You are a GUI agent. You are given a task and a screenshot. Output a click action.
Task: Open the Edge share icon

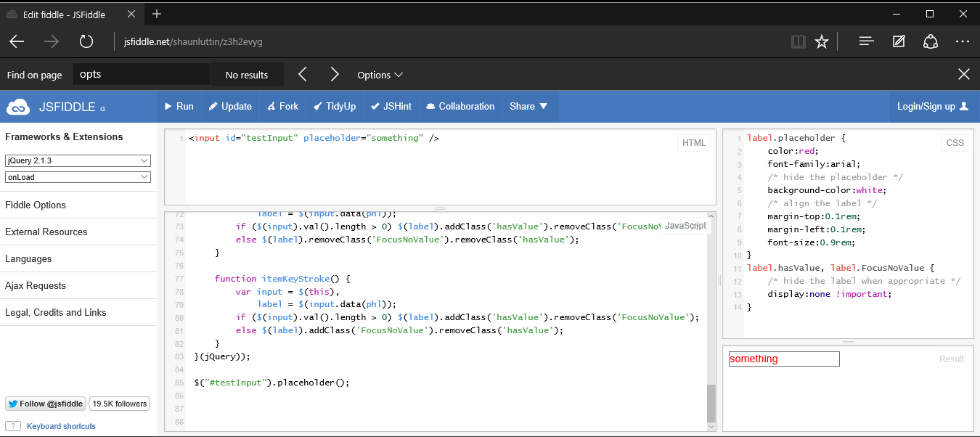(x=931, y=42)
